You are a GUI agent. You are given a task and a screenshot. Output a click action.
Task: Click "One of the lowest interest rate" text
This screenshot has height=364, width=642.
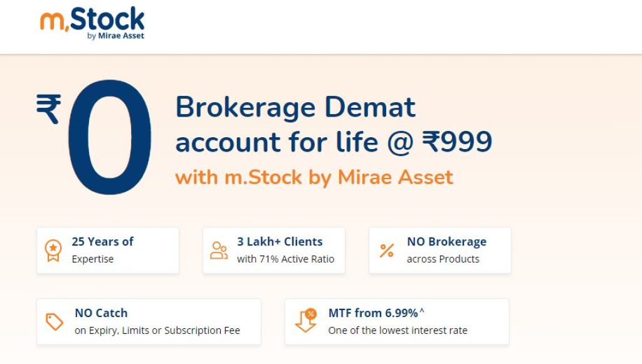[397, 330]
